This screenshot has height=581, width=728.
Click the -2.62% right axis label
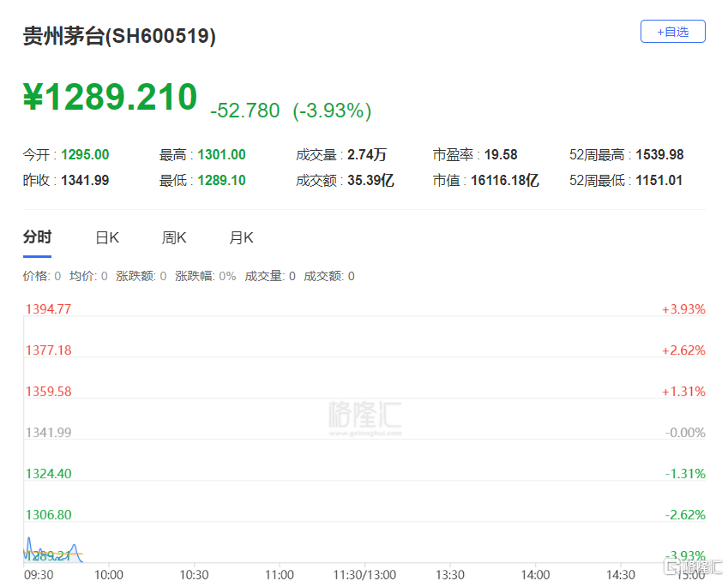coord(685,515)
